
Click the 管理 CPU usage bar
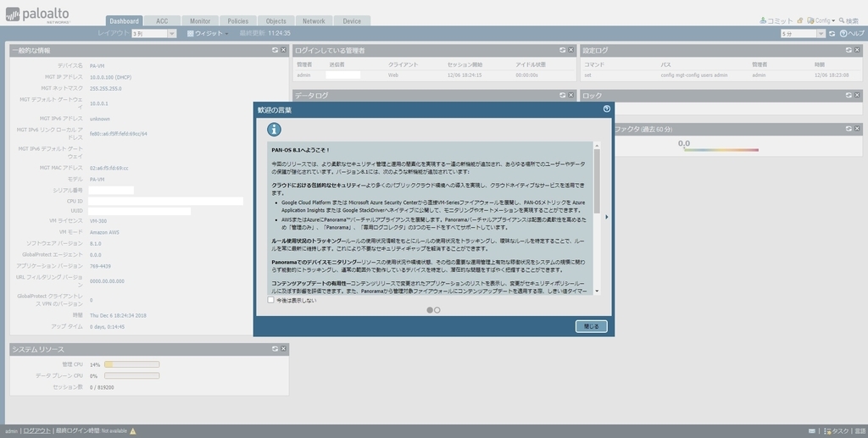pyautogui.click(x=131, y=364)
